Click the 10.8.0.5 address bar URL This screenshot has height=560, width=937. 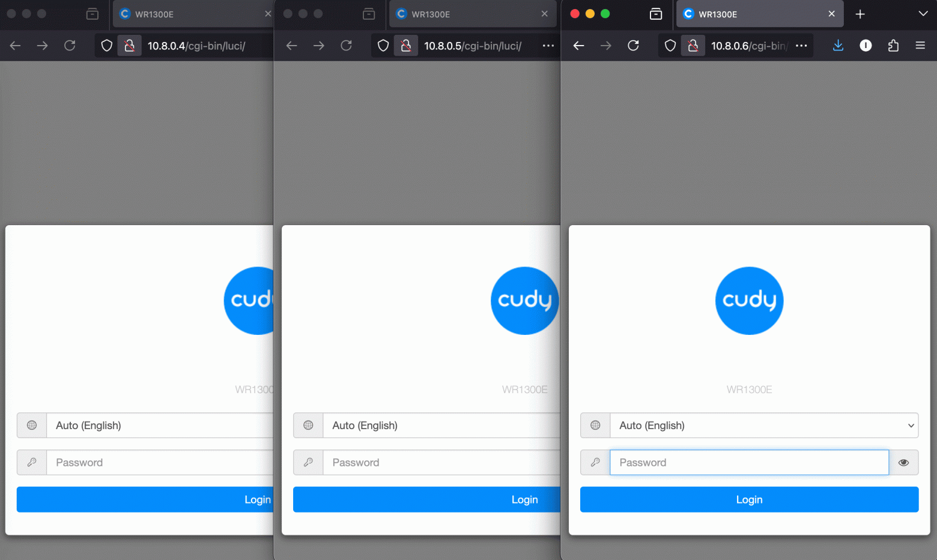pos(473,46)
